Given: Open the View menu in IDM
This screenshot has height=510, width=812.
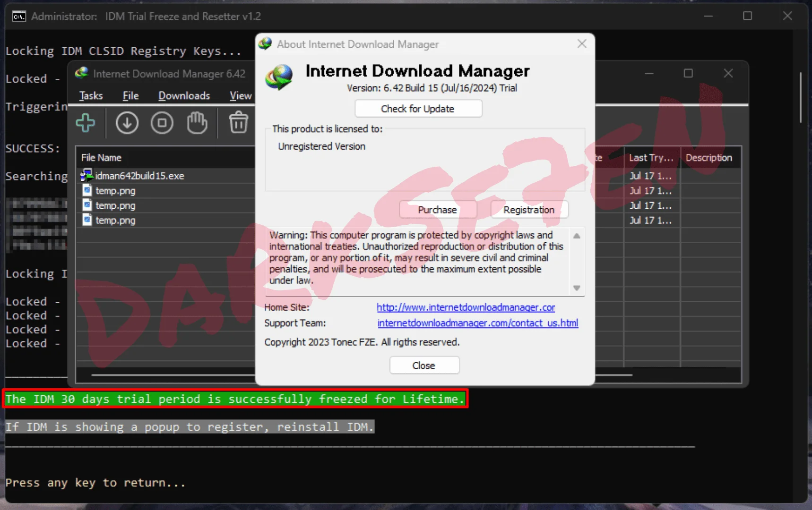Looking at the screenshot, I should click(x=241, y=96).
